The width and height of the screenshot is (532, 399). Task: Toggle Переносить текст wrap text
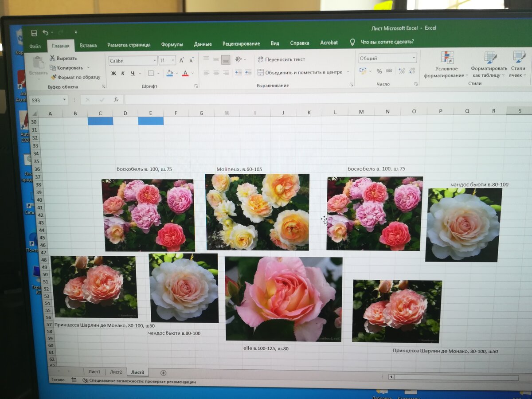[x=282, y=59]
